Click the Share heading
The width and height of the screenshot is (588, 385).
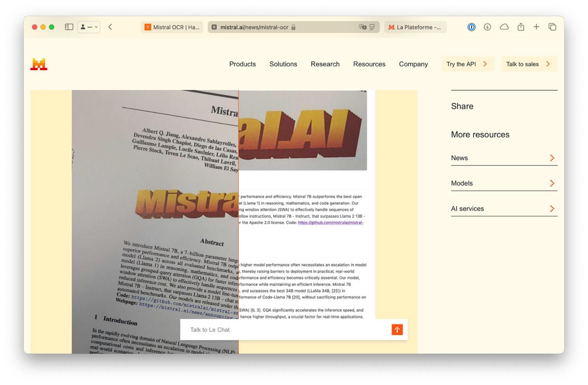pos(462,106)
